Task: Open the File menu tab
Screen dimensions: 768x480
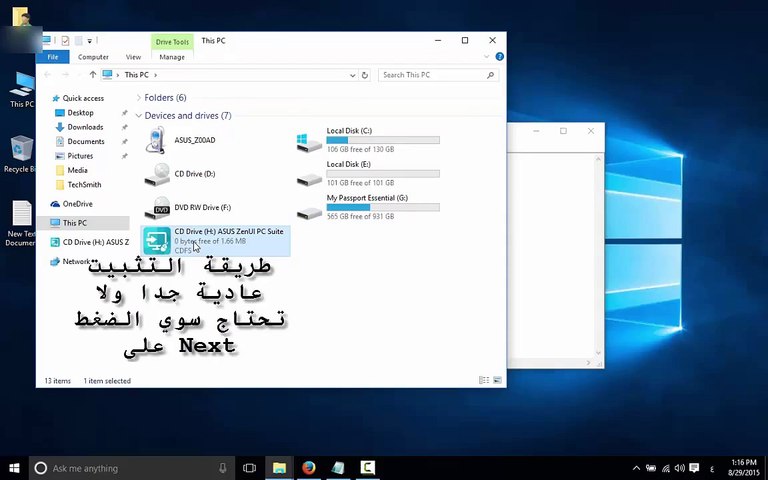Action: [x=53, y=57]
